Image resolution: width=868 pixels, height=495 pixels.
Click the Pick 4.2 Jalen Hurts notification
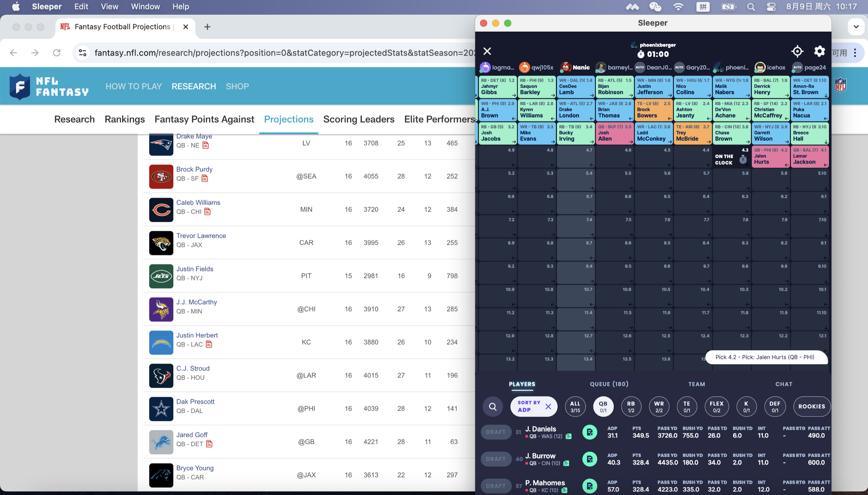(x=766, y=357)
